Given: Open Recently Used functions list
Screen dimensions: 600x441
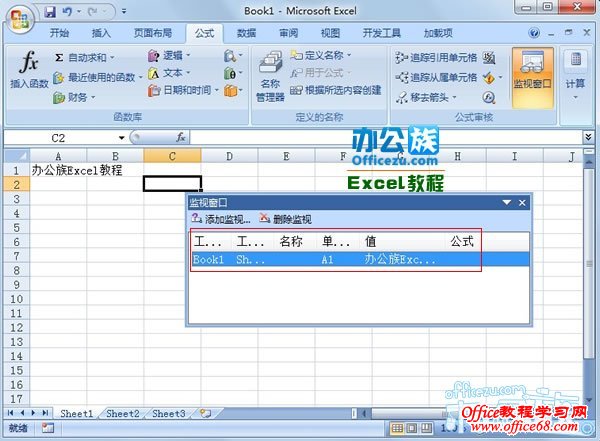Looking at the screenshot, I should click(98, 78).
